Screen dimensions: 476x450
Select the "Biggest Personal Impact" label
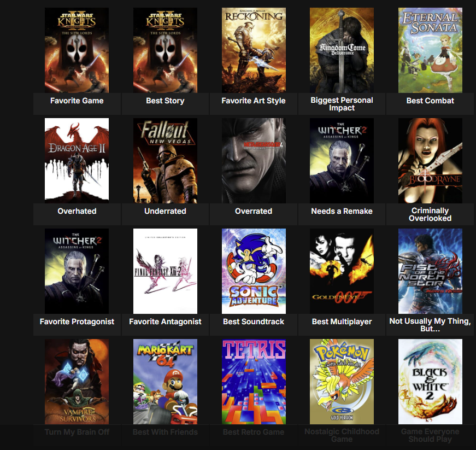(x=342, y=104)
